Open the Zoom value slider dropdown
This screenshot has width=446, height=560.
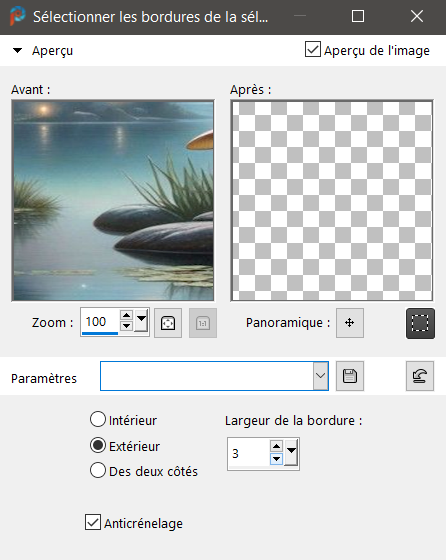click(x=141, y=319)
